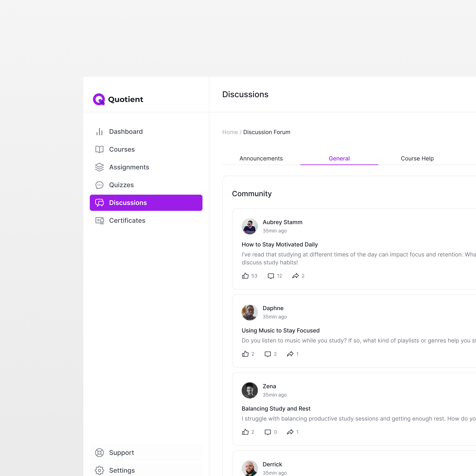Share Zena's Balancing Study and Rest post

(290, 432)
